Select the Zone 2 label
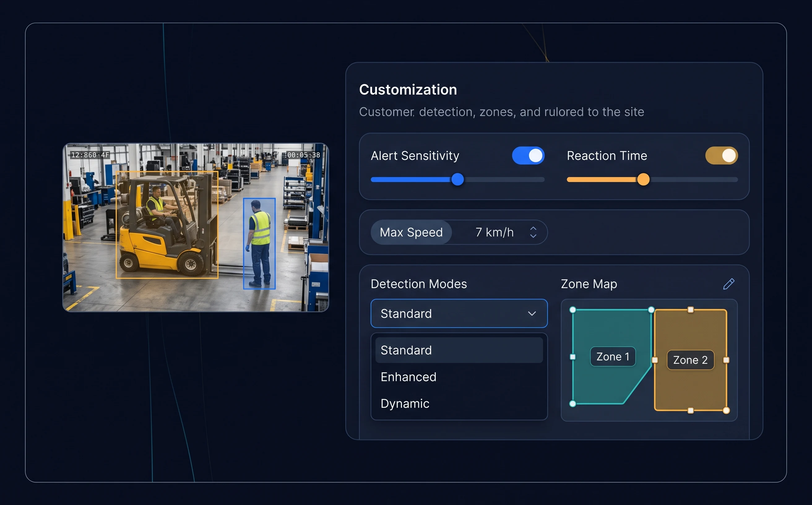The height and width of the screenshot is (505, 812). point(690,360)
